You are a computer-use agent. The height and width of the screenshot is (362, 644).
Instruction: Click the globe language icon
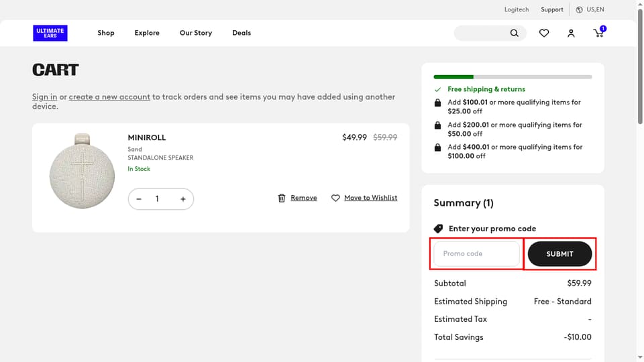point(579,9)
